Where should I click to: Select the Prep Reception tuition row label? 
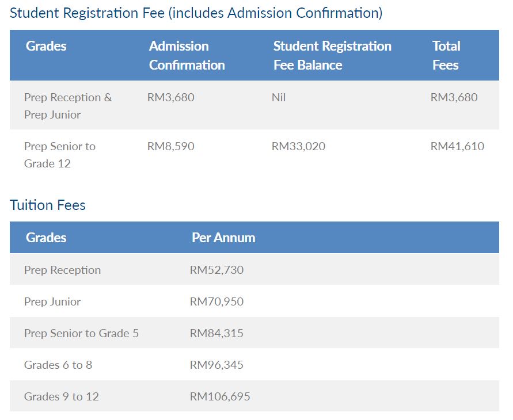pos(62,270)
